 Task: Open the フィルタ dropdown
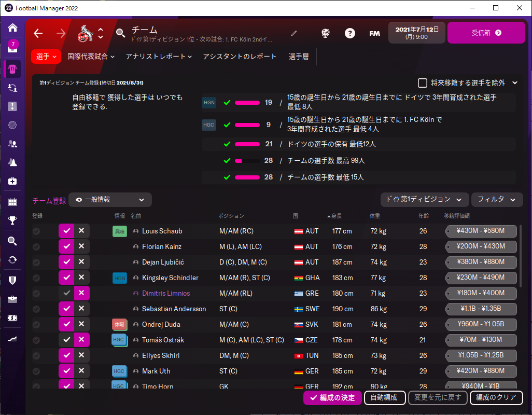click(497, 200)
